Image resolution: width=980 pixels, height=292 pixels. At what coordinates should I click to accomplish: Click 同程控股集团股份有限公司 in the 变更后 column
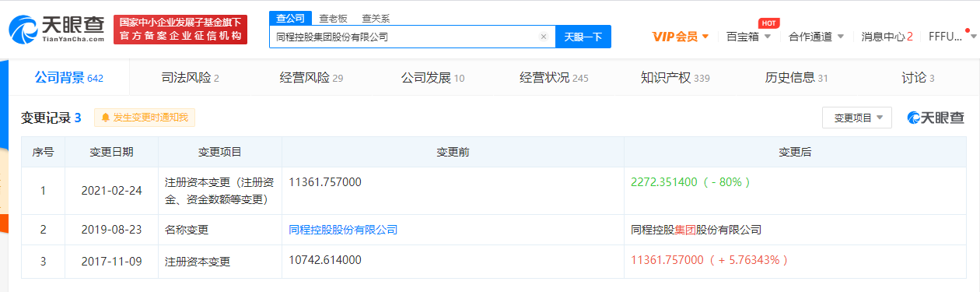[x=696, y=230]
